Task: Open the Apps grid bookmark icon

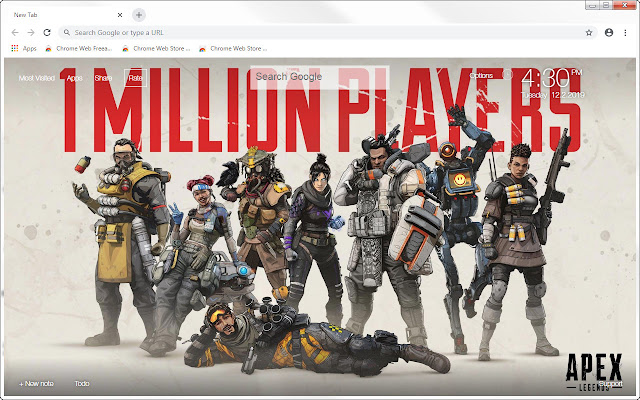Action: click(15, 48)
